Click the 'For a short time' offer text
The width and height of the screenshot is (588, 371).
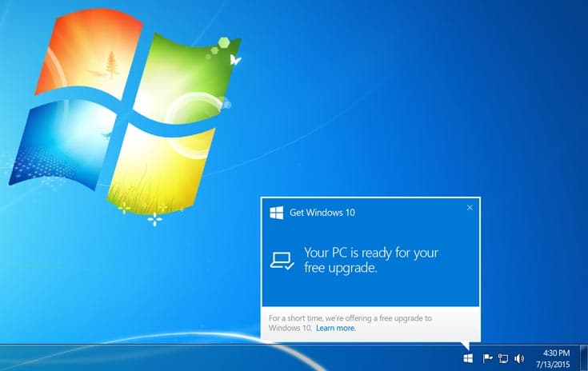tap(350, 323)
